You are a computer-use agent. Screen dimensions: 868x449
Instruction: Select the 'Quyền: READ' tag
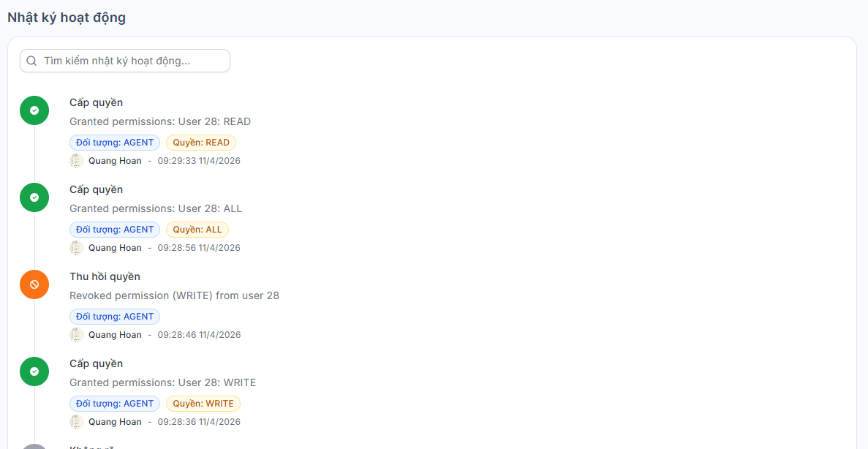tap(201, 143)
